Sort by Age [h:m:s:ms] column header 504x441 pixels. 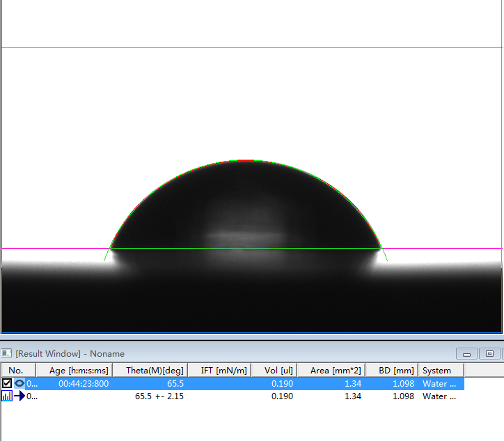[79, 371]
